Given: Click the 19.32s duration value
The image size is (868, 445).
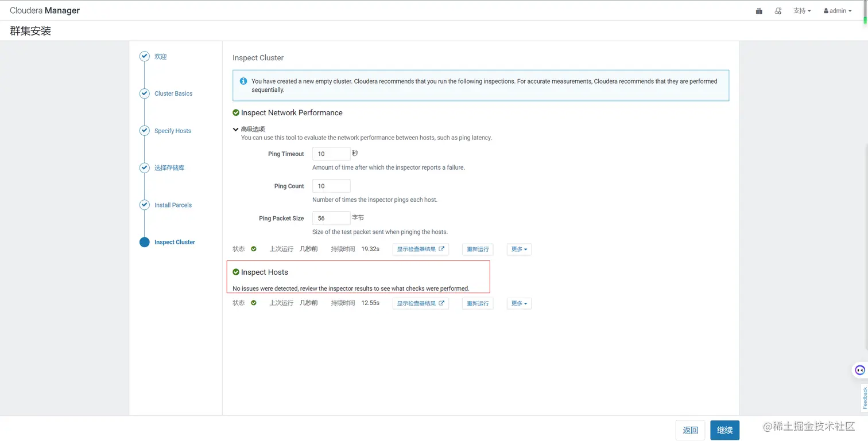Looking at the screenshot, I should 370,249.
